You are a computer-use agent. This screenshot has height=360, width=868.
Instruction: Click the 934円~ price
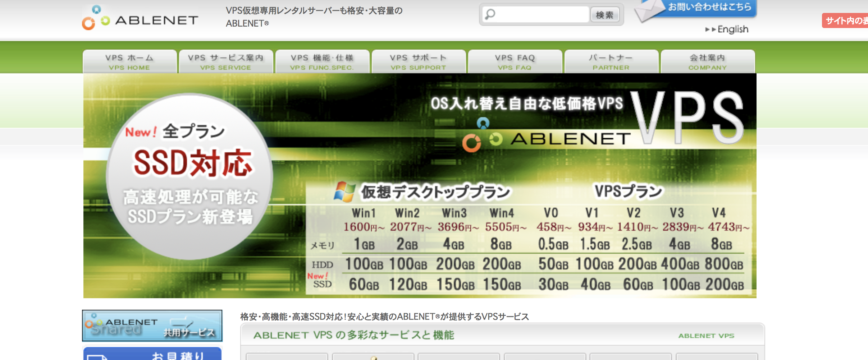[x=595, y=227]
